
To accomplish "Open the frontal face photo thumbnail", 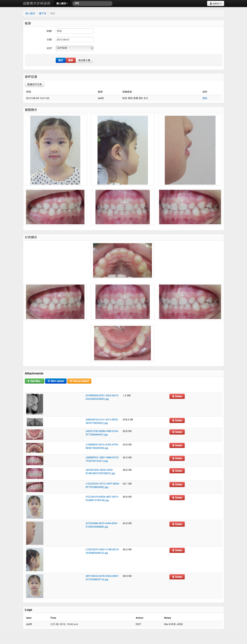I will pos(55,150).
